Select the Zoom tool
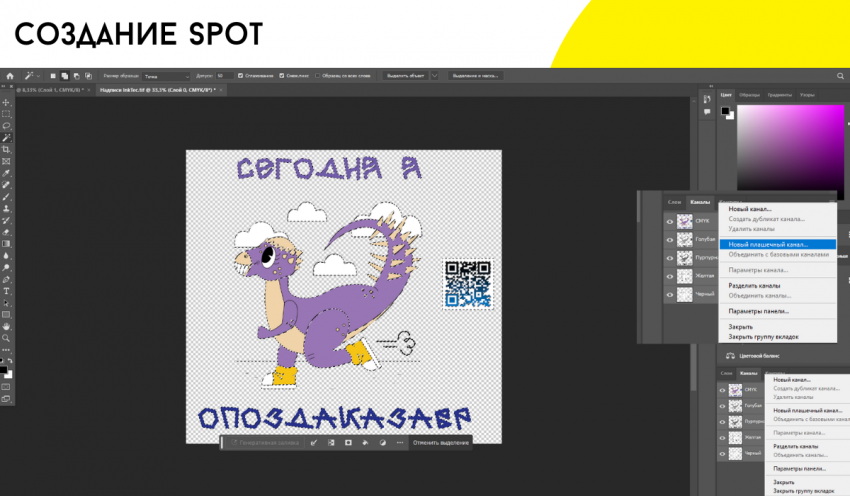Screen dimensions: 850x496 tap(6, 338)
